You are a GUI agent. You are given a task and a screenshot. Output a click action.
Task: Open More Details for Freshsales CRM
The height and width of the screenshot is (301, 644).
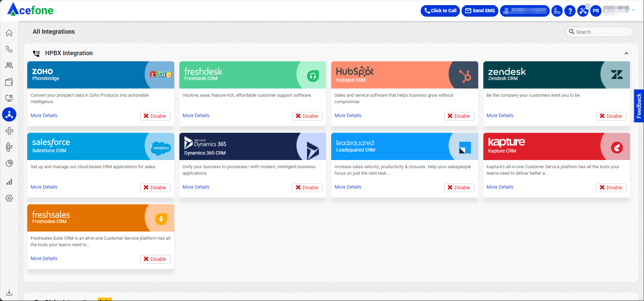click(x=44, y=258)
